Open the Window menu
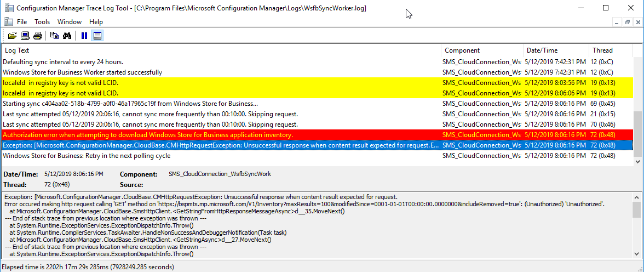The image size is (644, 272). click(x=70, y=22)
